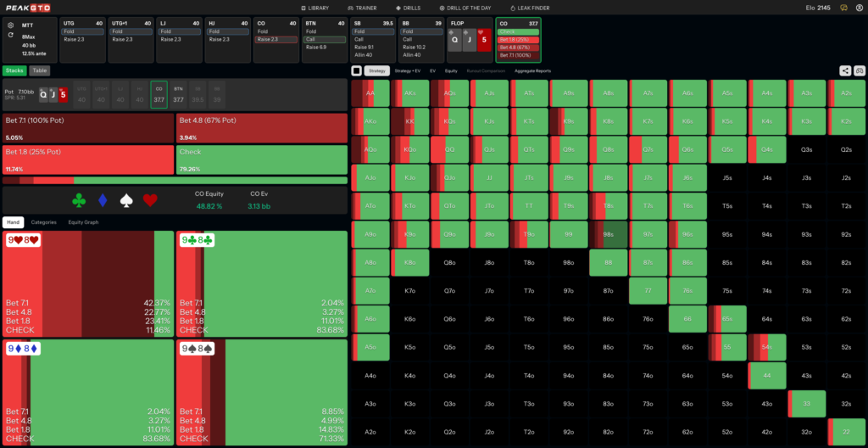Filter by the blue diamonds suit icon
868x448 pixels.
(103, 200)
